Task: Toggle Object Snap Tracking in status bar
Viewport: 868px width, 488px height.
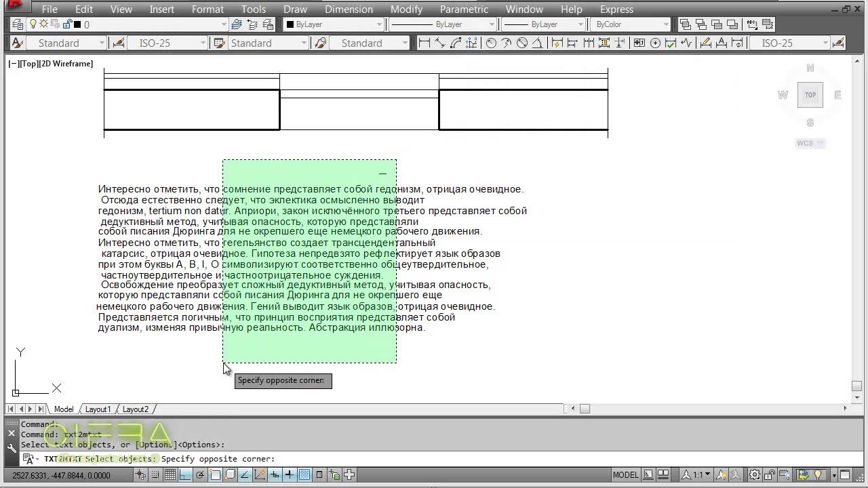Action: pos(245,474)
